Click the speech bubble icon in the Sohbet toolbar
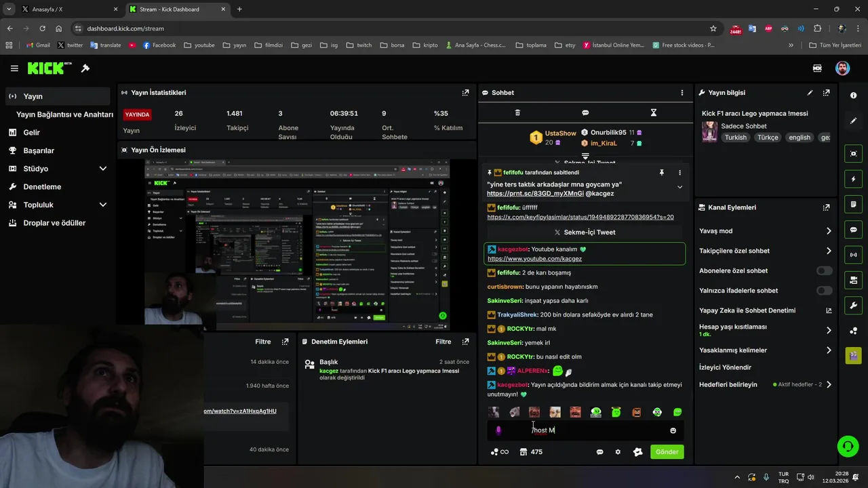 coord(585,113)
